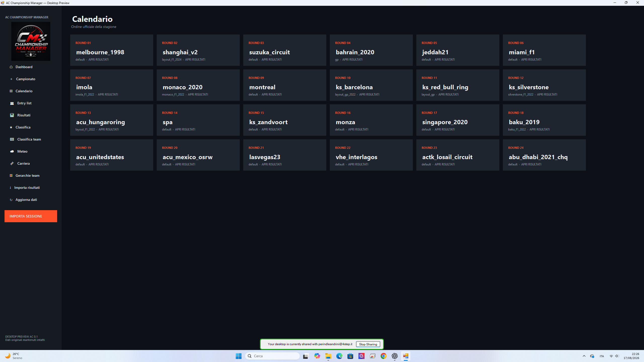Click the weather widget showing 26°C Sereno

pos(14,356)
